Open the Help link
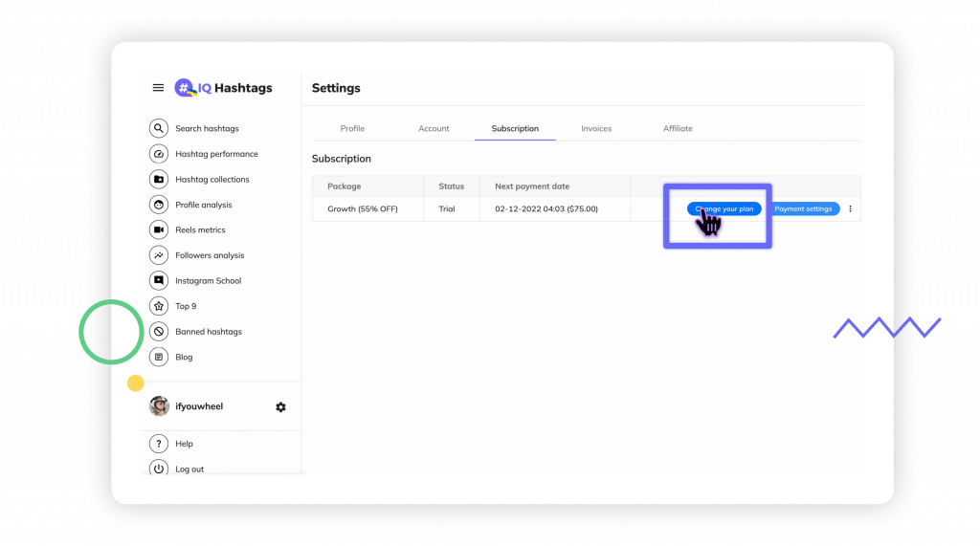 coord(184,444)
